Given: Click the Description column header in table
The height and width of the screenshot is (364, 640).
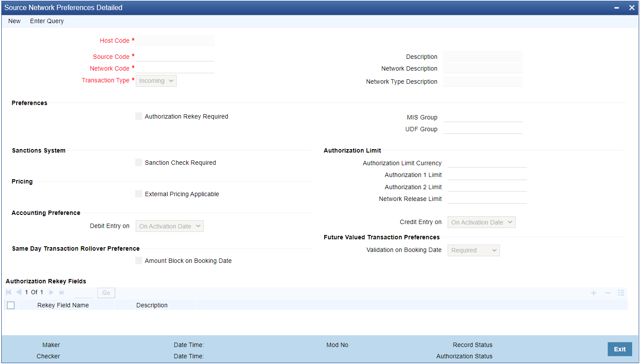Looking at the screenshot, I should coord(152,305).
